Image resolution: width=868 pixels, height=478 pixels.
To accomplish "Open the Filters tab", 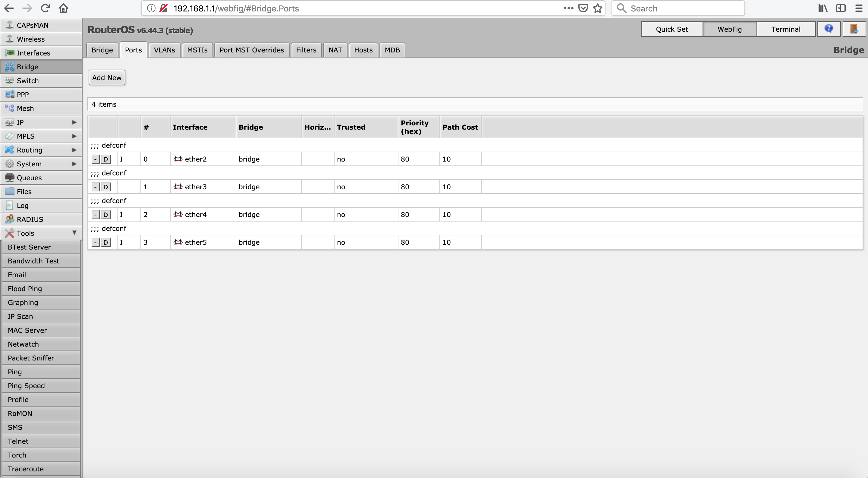I will (x=306, y=50).
